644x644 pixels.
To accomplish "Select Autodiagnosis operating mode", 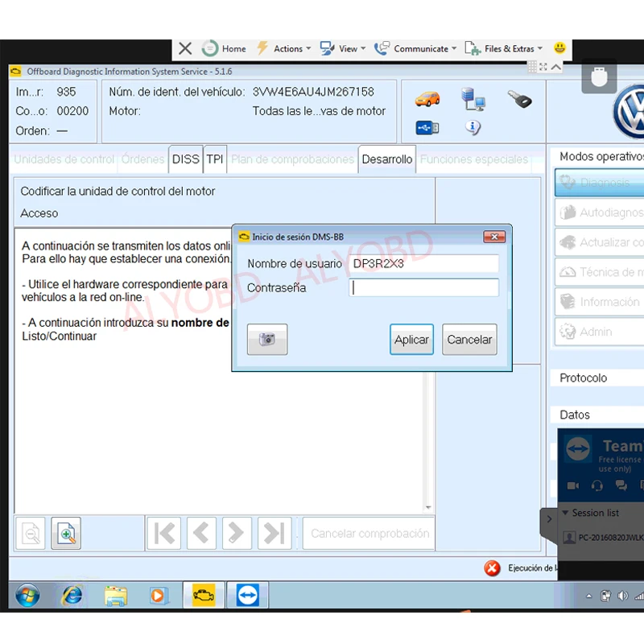I will pyautogui.click(x=599, y=213).
